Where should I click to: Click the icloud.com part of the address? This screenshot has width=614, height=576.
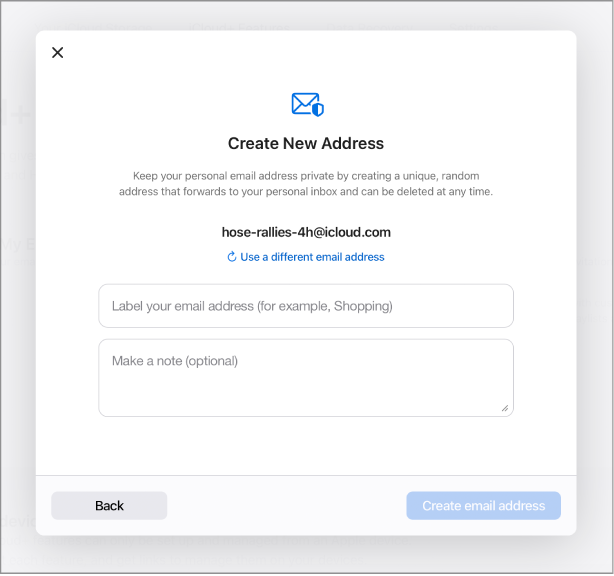(x=358, y=232)
